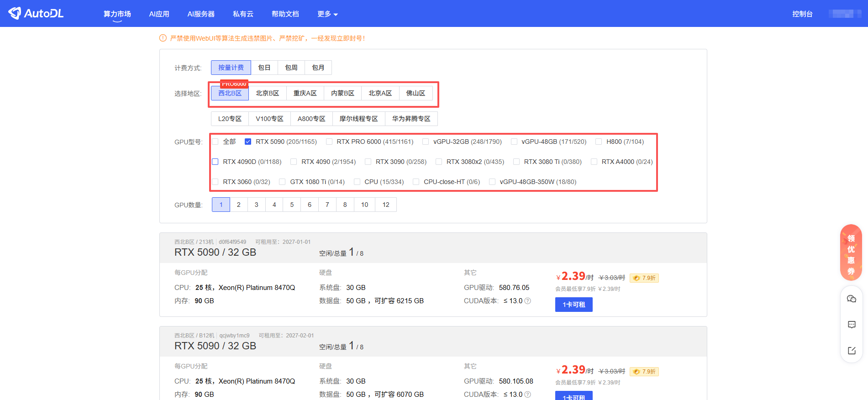Open the chat message icon

pyautogui.click(x=852, y=325)
